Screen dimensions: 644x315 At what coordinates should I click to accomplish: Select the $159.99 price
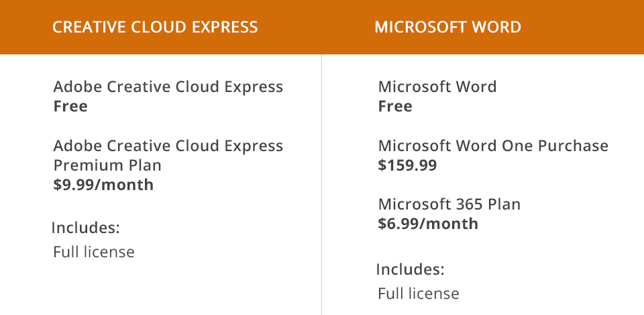coord(407,165)
